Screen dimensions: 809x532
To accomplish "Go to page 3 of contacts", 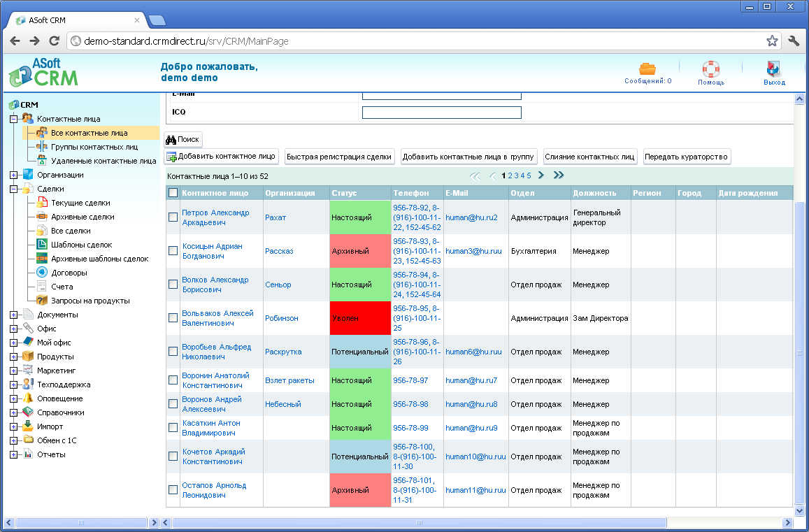I will (516, 175).
